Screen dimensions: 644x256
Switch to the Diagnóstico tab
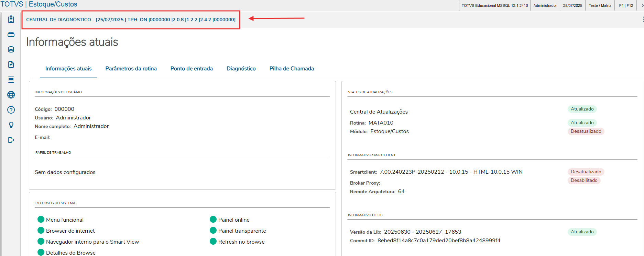241,69
